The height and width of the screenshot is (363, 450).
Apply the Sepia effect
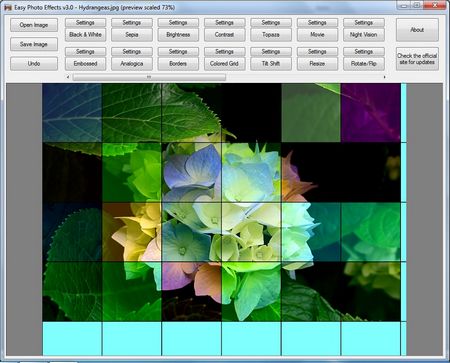[132, 35]
